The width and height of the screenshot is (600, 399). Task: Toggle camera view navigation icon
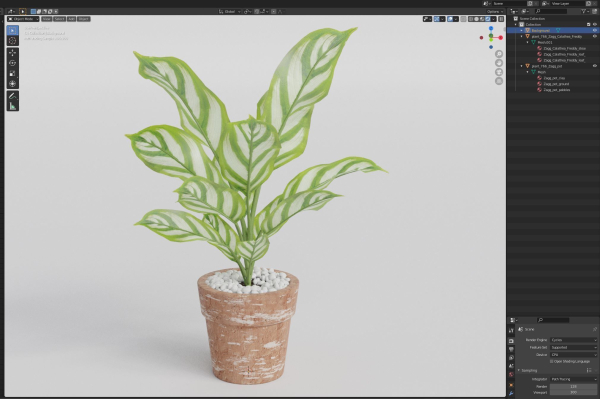tap(499, 72)
